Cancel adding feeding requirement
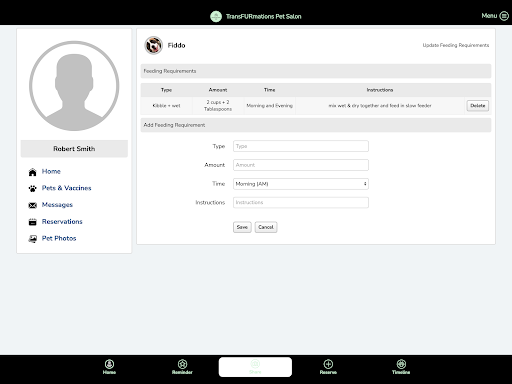512x384 pixels. pyautogui.click(x=266, y=227)
